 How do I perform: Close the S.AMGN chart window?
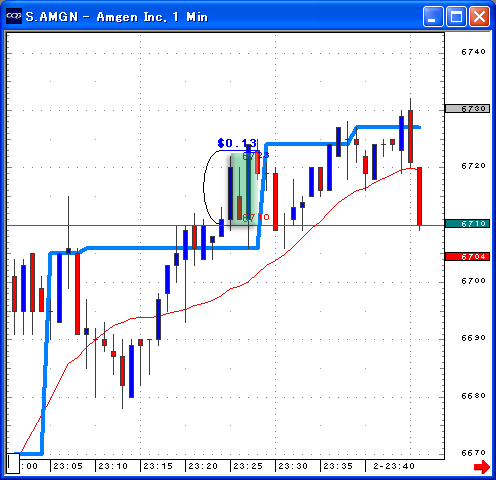479,16
